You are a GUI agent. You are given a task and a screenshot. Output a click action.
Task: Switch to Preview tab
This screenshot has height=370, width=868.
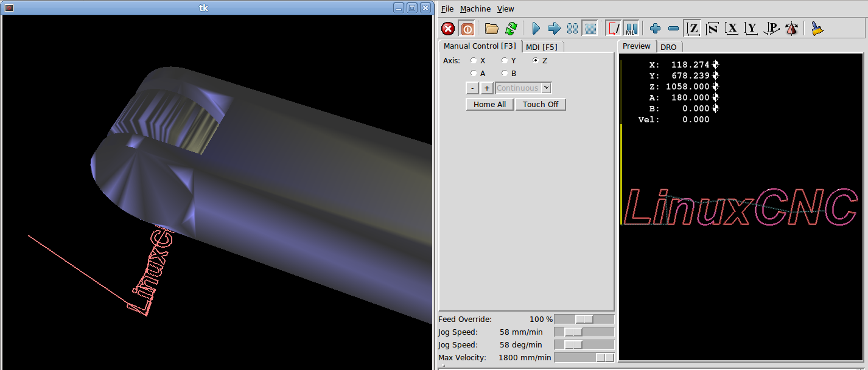637,46
